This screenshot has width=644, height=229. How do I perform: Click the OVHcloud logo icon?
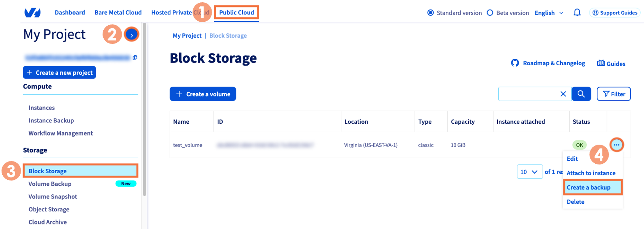32,13
